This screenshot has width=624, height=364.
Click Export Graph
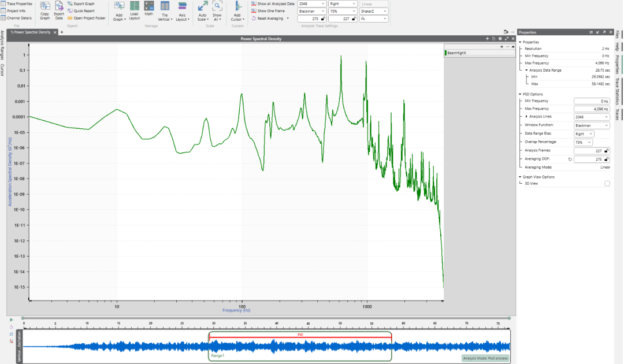coord(81,3)
